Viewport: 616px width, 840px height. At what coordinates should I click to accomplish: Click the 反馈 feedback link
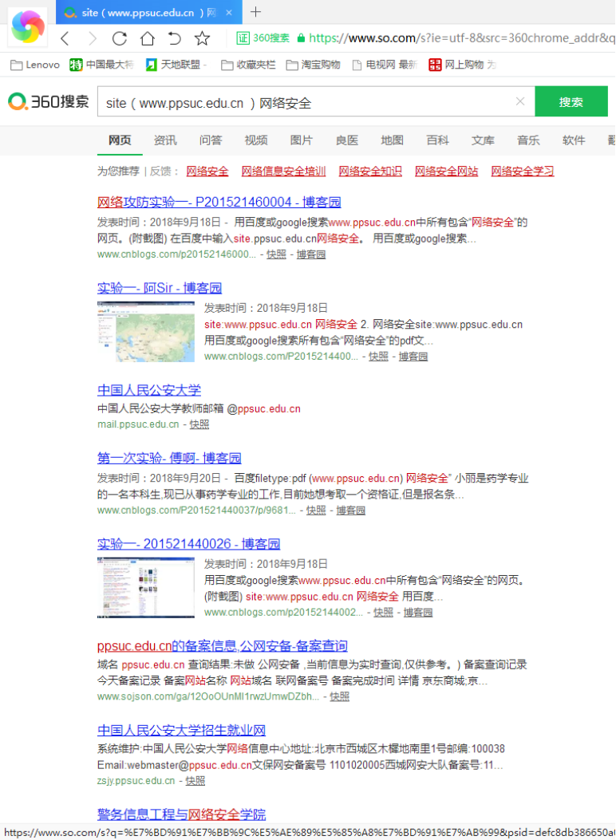click(x=160, y=172)
